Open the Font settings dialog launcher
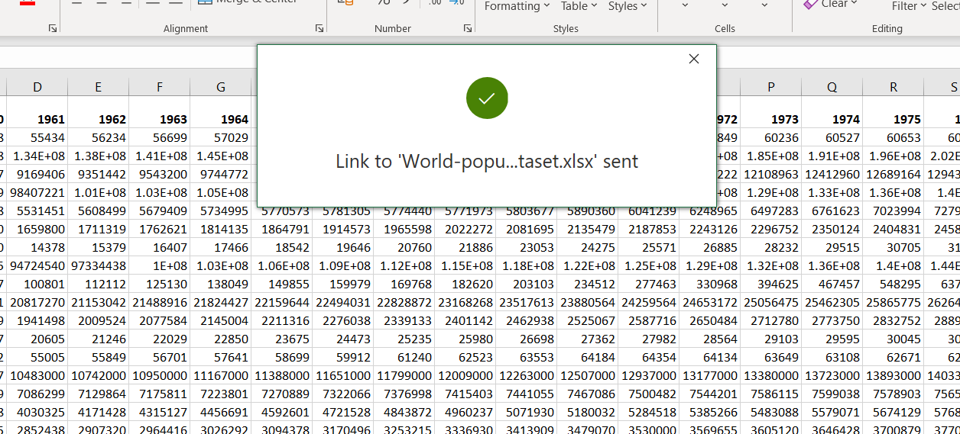This screenshot has width=960, height=434. [53, 28]
